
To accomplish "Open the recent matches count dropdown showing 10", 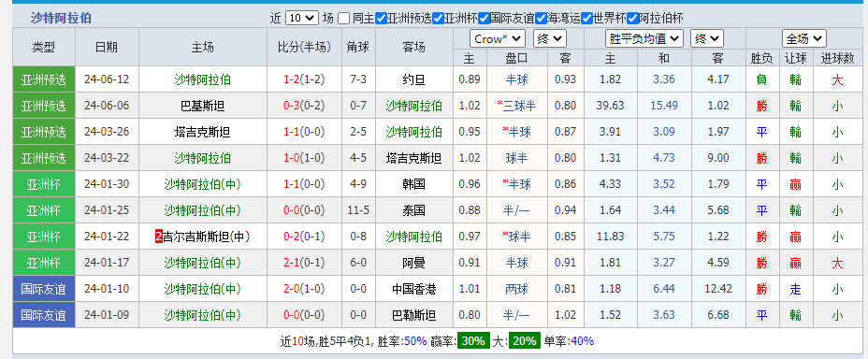I will tap(302, 19).
